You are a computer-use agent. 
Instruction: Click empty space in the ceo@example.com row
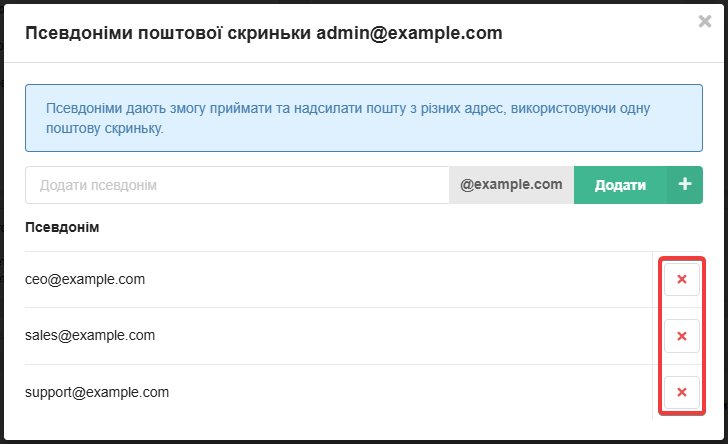[x=400, y=280]
